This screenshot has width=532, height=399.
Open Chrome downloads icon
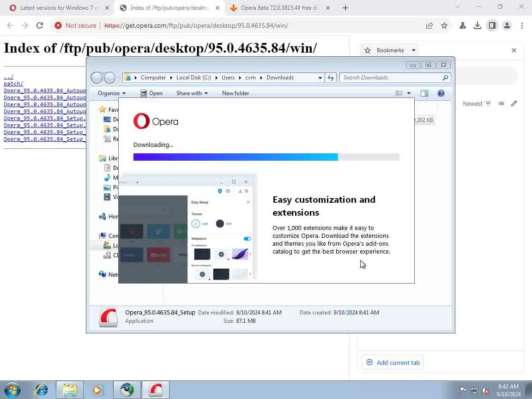(x=478, y=25)
